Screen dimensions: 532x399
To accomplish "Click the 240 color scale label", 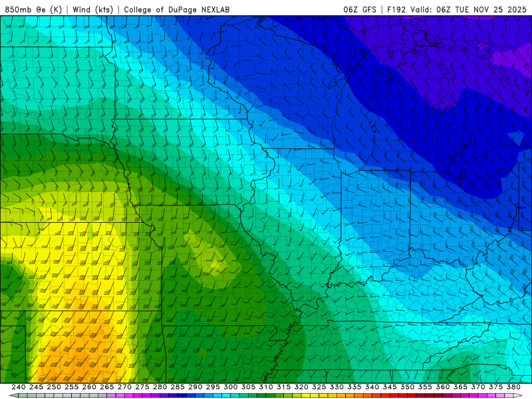I will click(x=19, y=387).
